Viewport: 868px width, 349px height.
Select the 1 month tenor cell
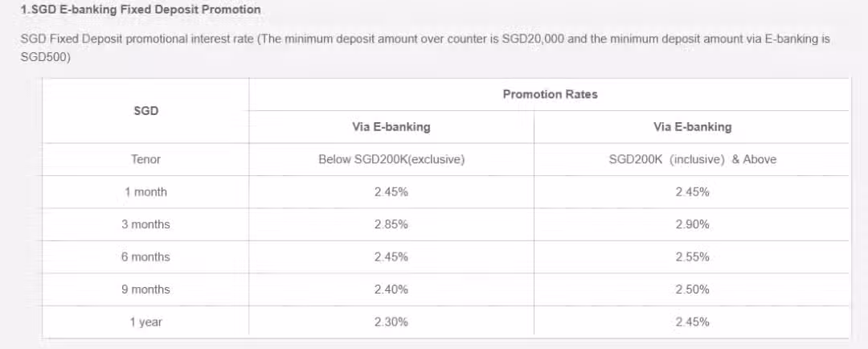click(x=145, y=192)
